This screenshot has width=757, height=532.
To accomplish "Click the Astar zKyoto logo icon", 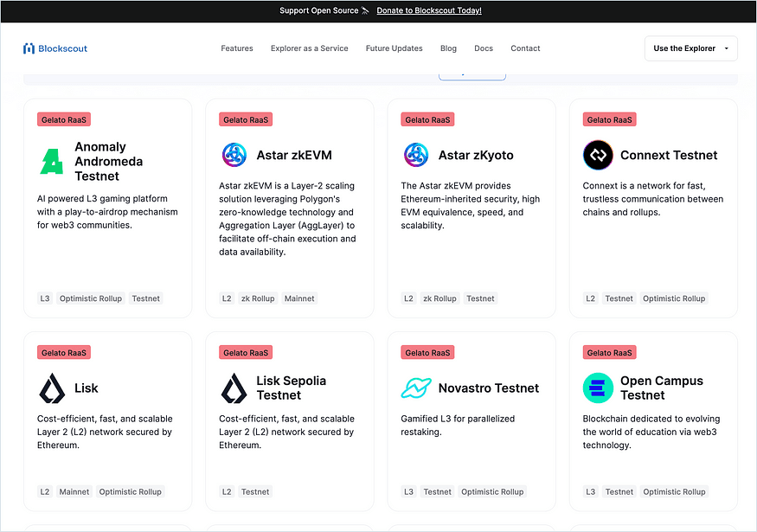I will coord(416,155).
